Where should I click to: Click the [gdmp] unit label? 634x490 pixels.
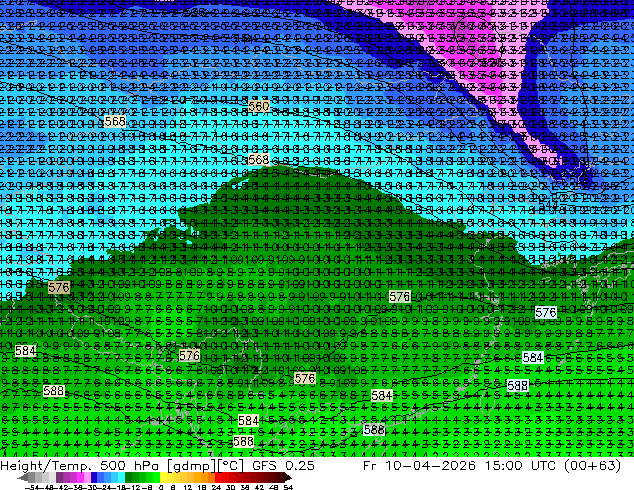tap(192, 466)
